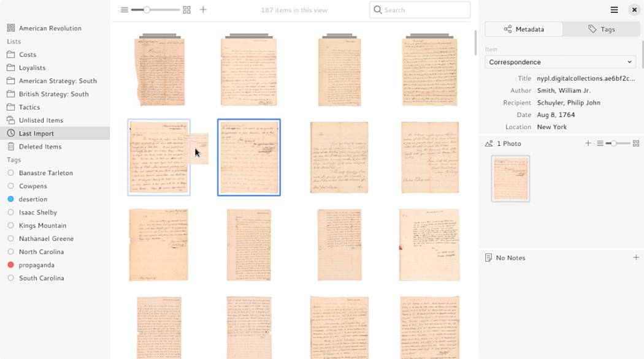Close the item panel with X button
644x359 pixels.
point(634,10)
